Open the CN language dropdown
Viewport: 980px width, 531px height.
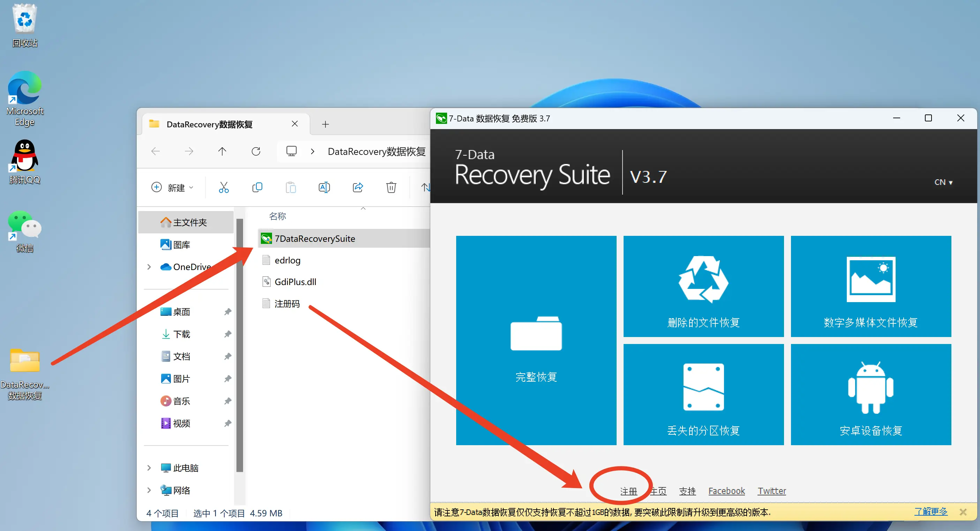click(943, 182)
